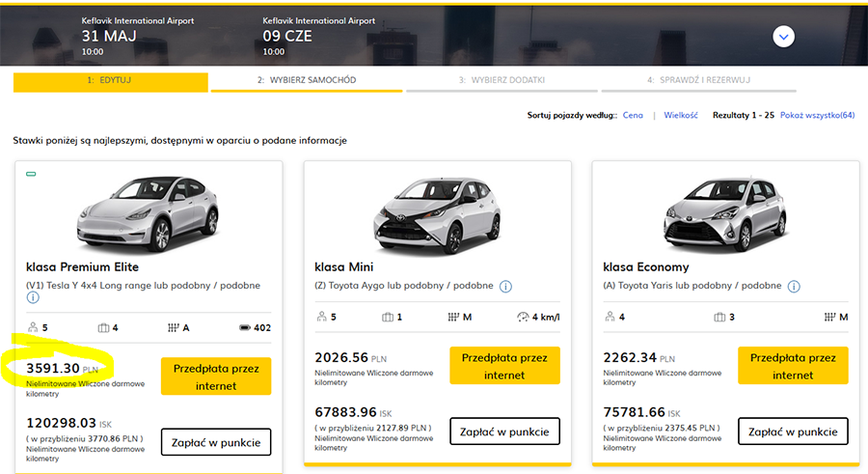Choose Zapłać w punkcie for klasa Economy
868x474 pixels.
[793, 432]
